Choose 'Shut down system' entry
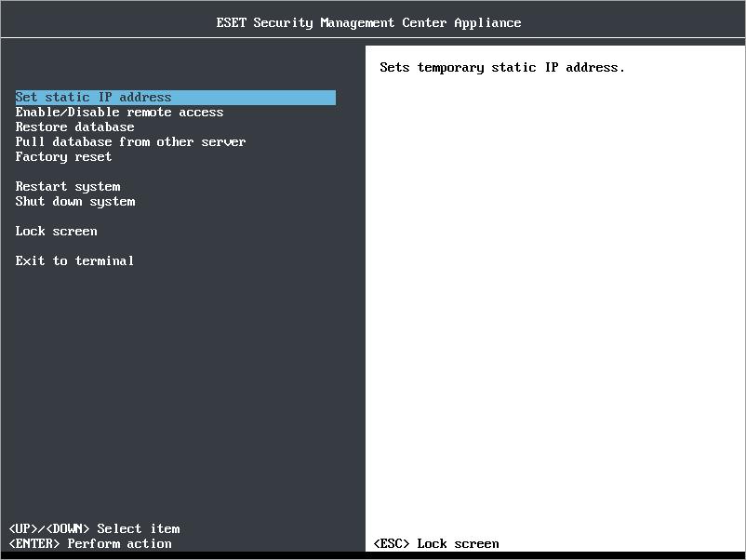Viewport: 746px width, 560px height. 75,201
